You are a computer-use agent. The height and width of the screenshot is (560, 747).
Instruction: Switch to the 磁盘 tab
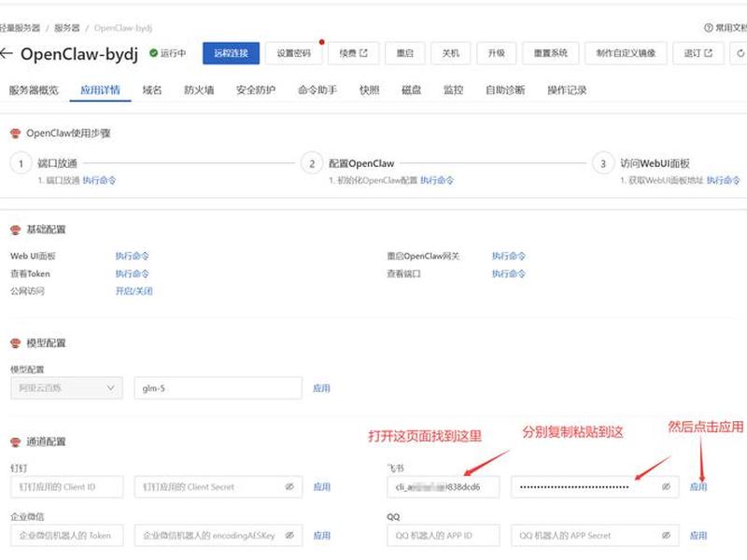coord(411,90)
